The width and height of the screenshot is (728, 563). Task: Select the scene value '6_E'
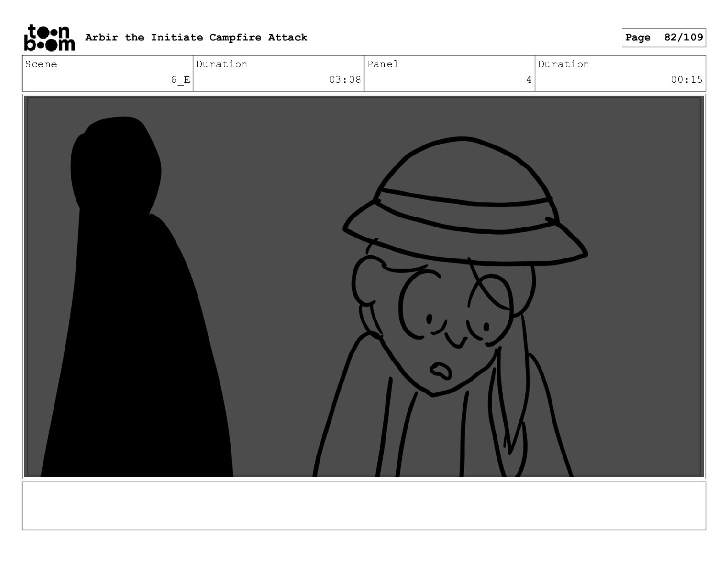[181, 80]
